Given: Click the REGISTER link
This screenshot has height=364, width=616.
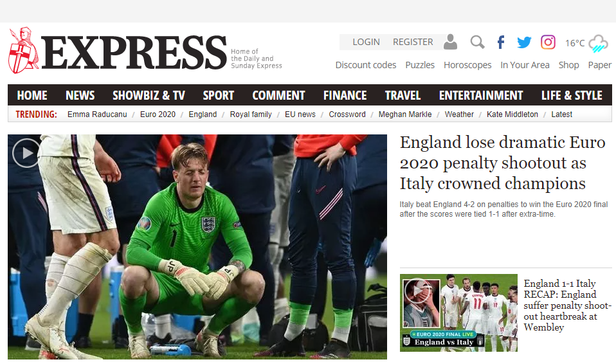Looking at the screenshot, I should (413, 42).
